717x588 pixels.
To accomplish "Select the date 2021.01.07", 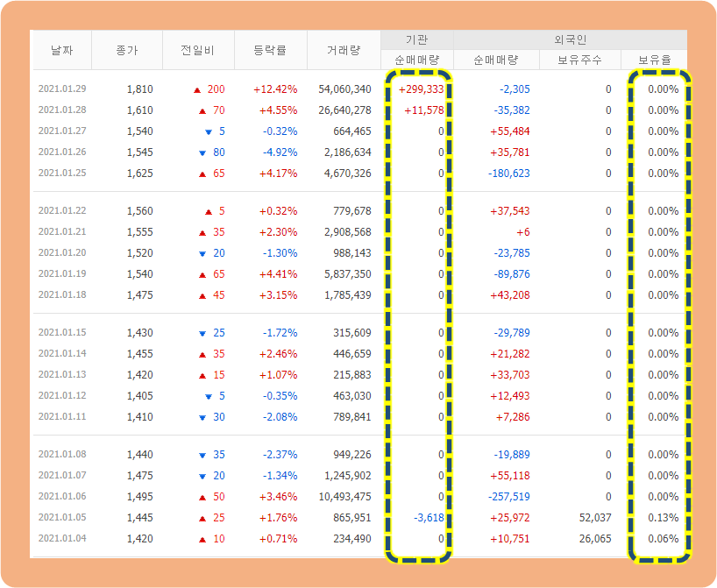I will tap(62, 475).
